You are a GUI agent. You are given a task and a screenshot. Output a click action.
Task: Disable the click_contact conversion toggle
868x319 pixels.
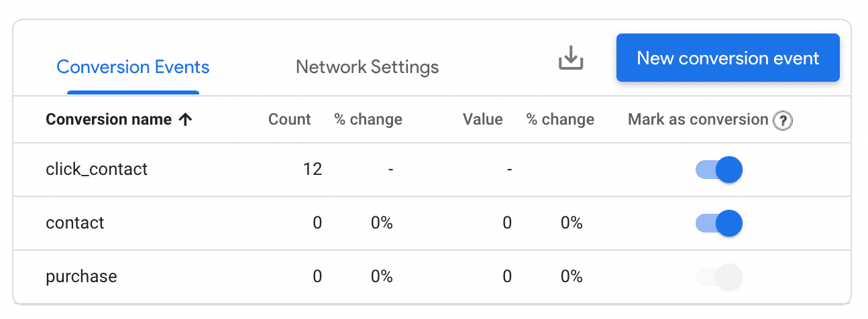click(x=719, y=170)
